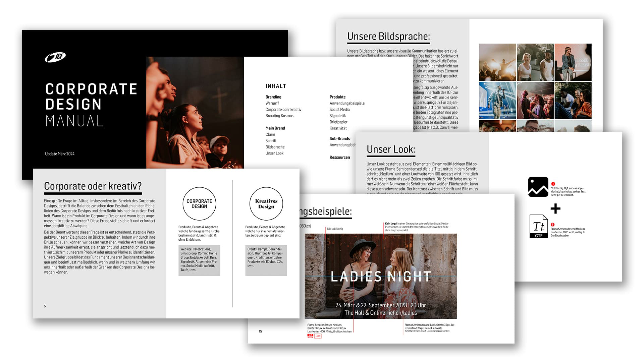This screenshot has height=362, width=644.
Task: Click the red -100 tracking indicator
Action: click(317, 336)
